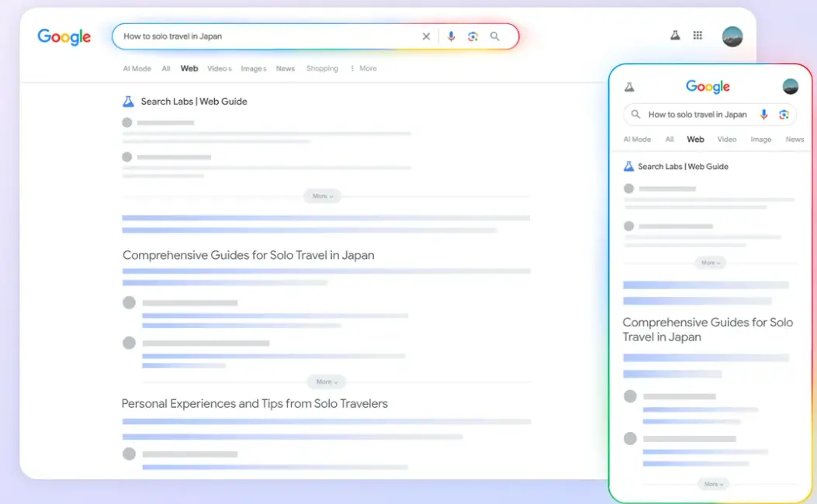
Task: Open the News tab on desktop
Action: (x=286, y=68)
